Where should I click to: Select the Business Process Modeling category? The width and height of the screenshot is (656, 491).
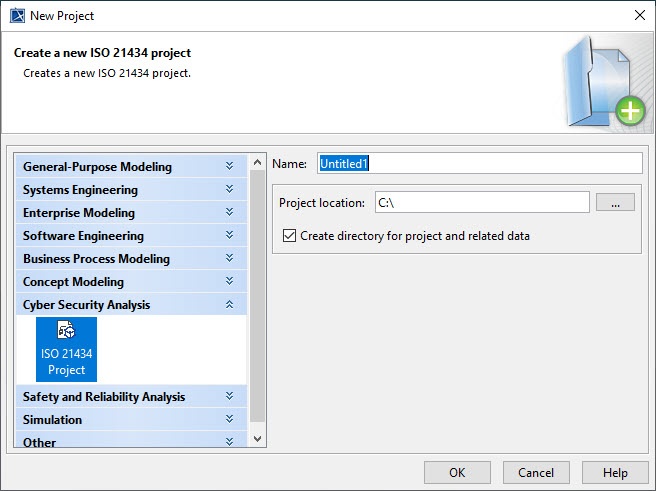coord(96,259)
